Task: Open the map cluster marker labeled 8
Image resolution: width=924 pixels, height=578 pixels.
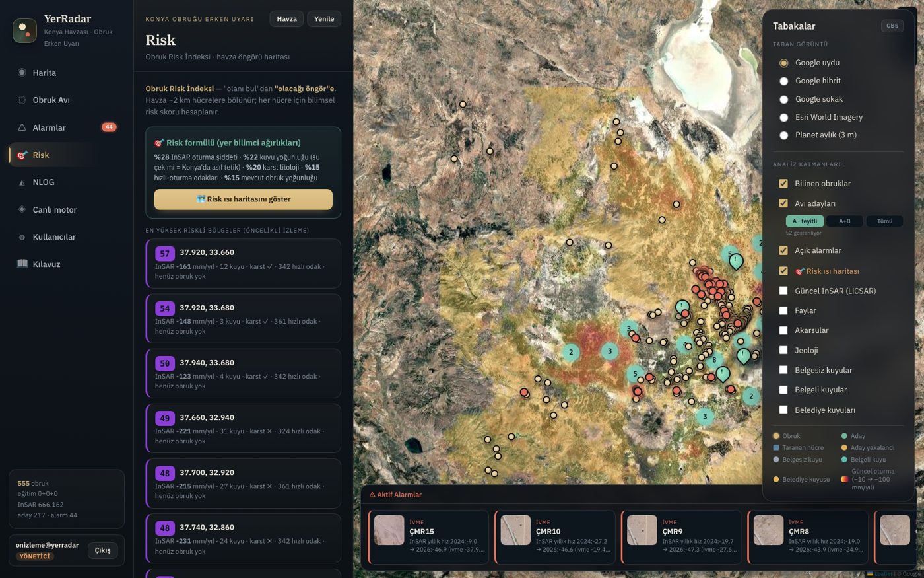Action: 714,361
